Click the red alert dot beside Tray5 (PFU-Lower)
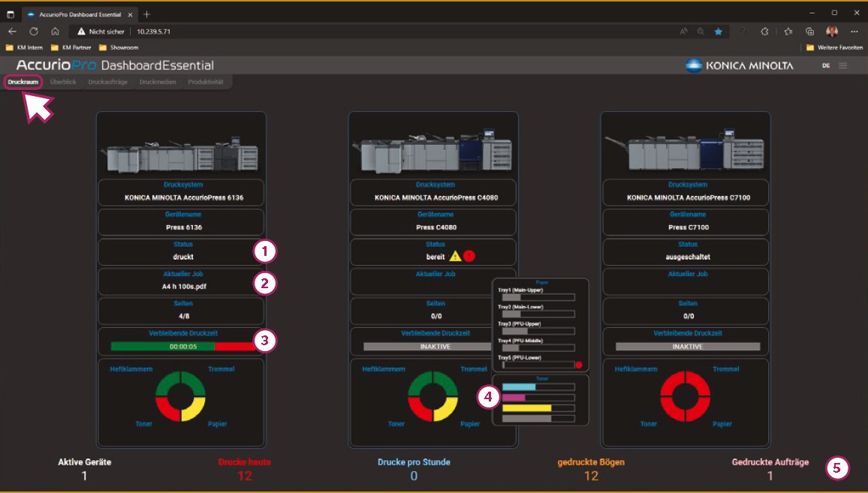Image resolution: width=868 pixels, height=493 pixels. pos(578,365)
